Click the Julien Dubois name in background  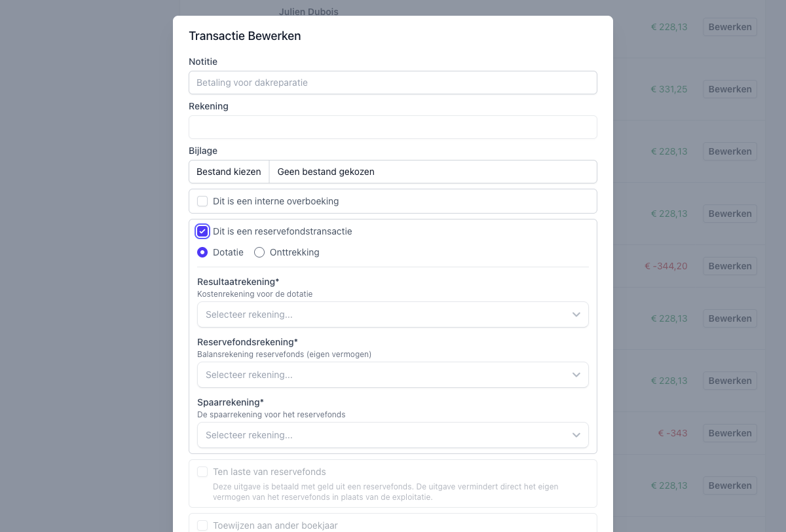point(309,11)
